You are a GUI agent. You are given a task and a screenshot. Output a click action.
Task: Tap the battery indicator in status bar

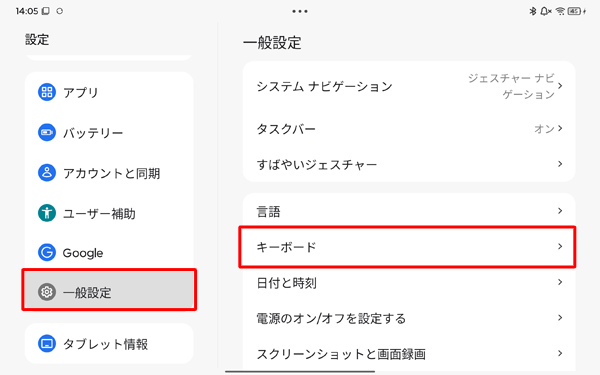pos(575,11)
